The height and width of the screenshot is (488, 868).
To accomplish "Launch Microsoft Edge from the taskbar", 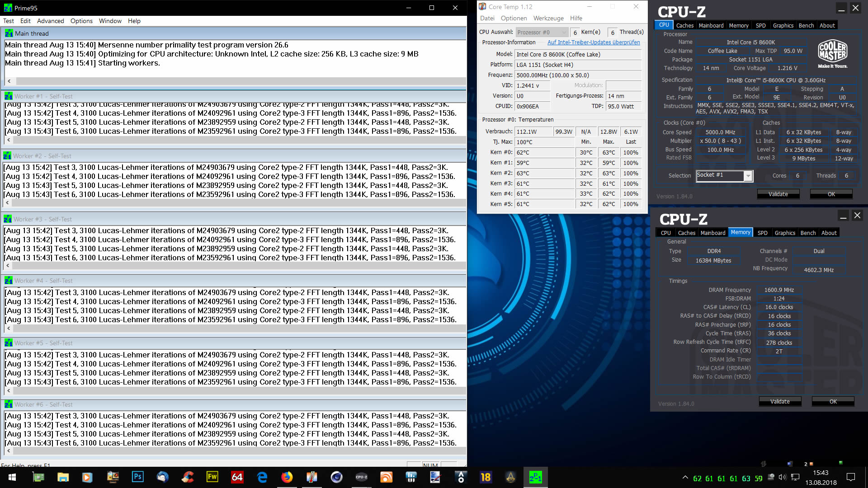I will (262, 477).
